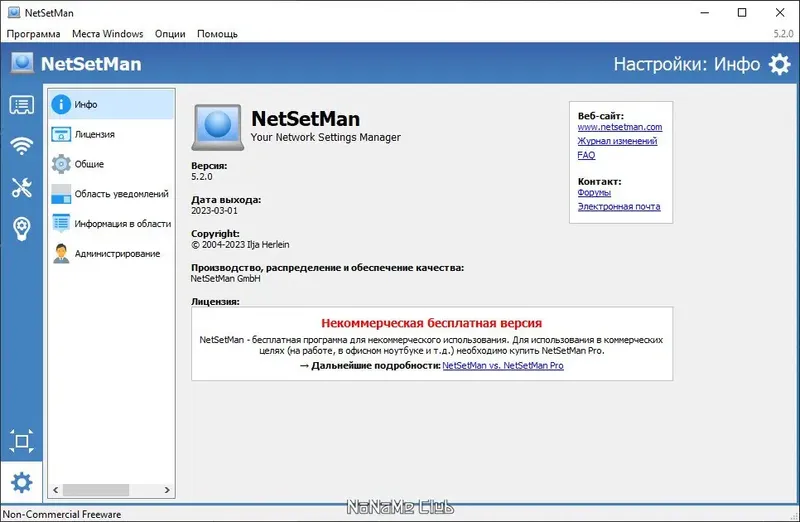Open the lightbulb tips sidebar icon

tap(21, 229)
